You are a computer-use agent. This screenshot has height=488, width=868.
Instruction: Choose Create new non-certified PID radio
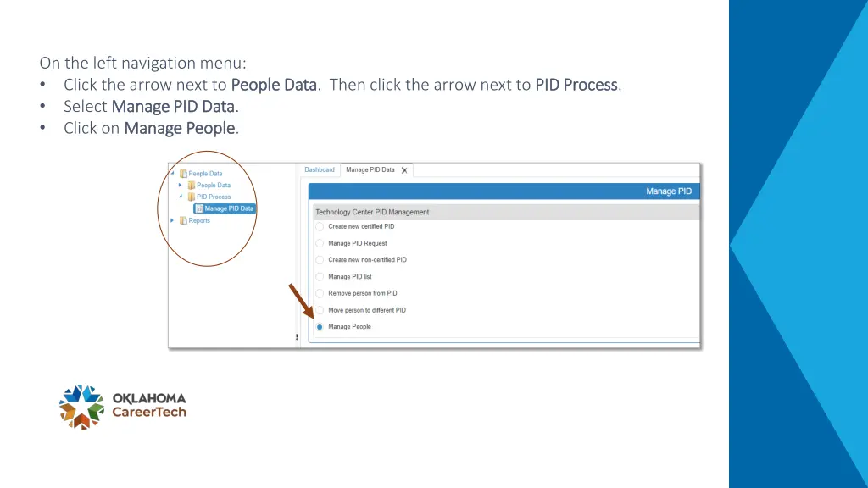coord(320,259)
